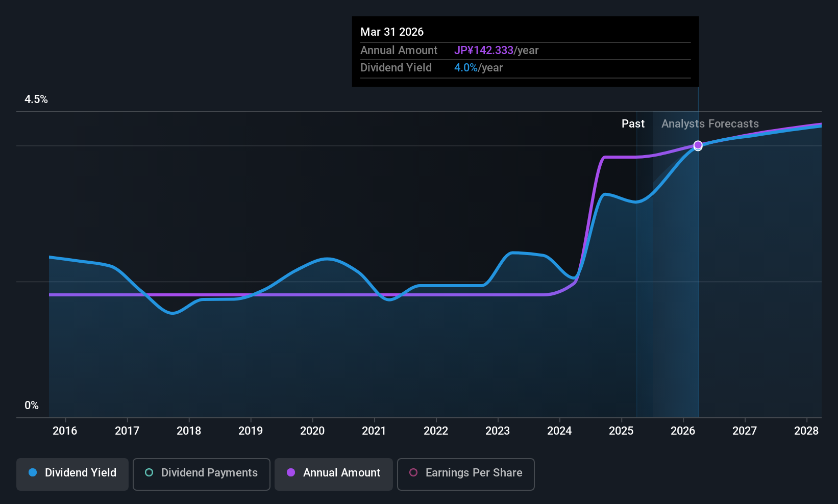Click the 4.0%/year yield value in tooltip
Viewport: 838px width, 504px height.
pyautogui.click(x=479, y=68)
